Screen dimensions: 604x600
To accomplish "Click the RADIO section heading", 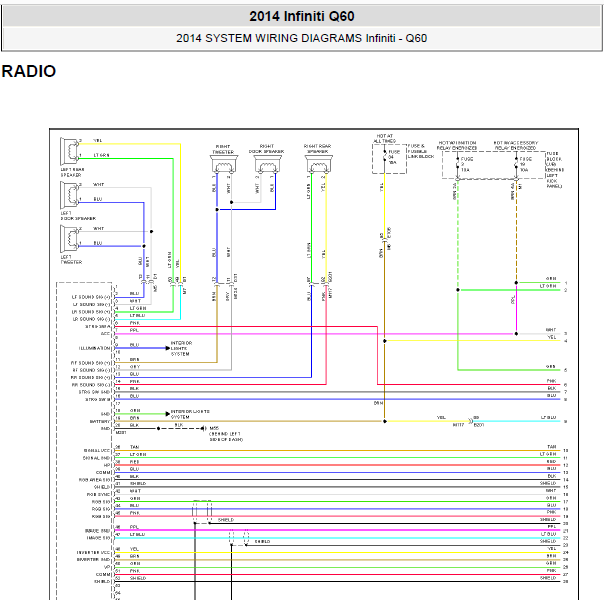I will coord(29,71).
